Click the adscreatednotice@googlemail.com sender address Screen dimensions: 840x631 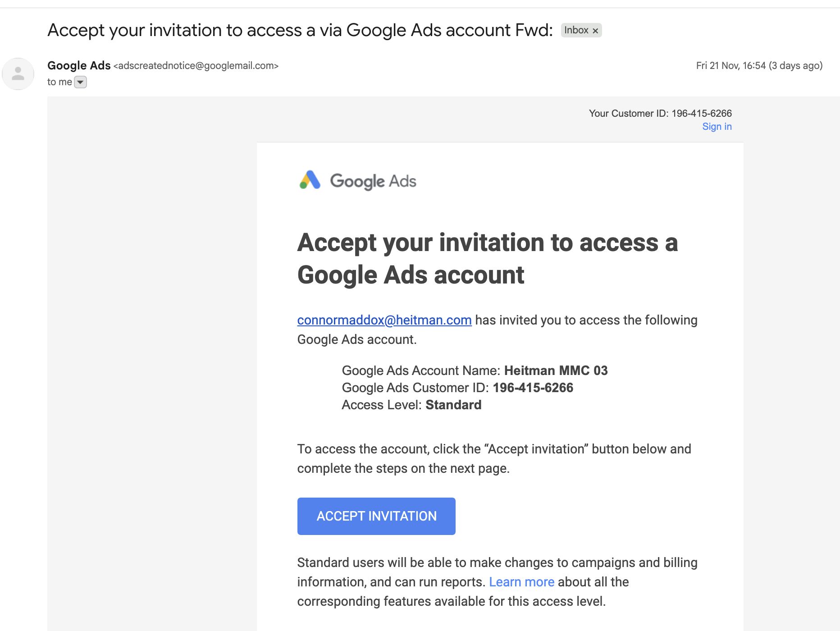pos(196,66)
